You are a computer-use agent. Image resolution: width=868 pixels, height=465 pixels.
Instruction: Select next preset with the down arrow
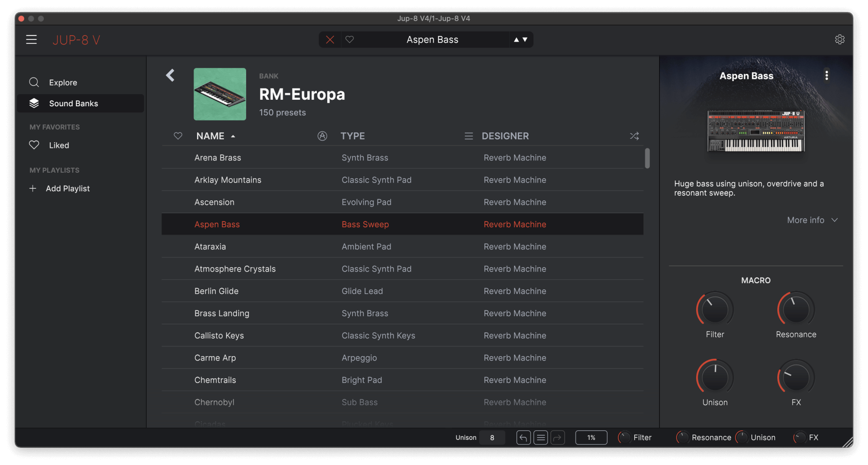525,39
